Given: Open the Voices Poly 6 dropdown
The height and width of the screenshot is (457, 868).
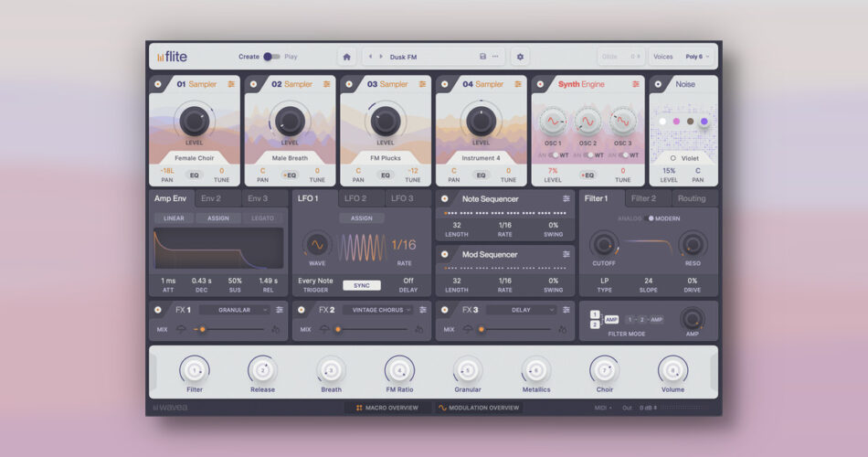Looking at the screenshot, I should [698, 57].
